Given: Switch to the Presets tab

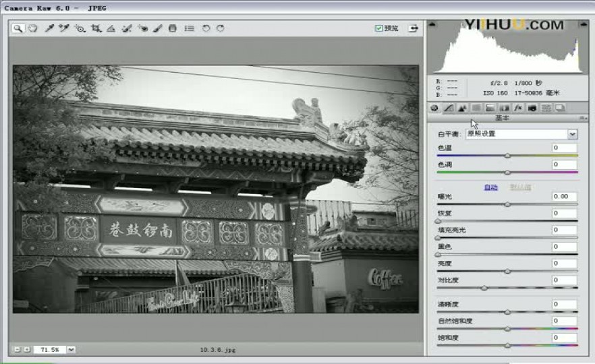Looking at the screenshot, I should coord(546,108).
